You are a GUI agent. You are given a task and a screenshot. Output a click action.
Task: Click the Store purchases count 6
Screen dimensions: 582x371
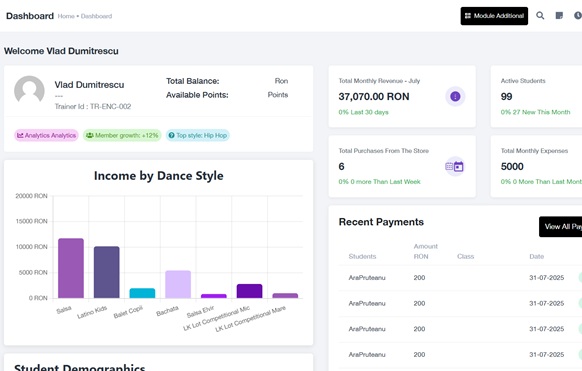click(x=341, y=167)
